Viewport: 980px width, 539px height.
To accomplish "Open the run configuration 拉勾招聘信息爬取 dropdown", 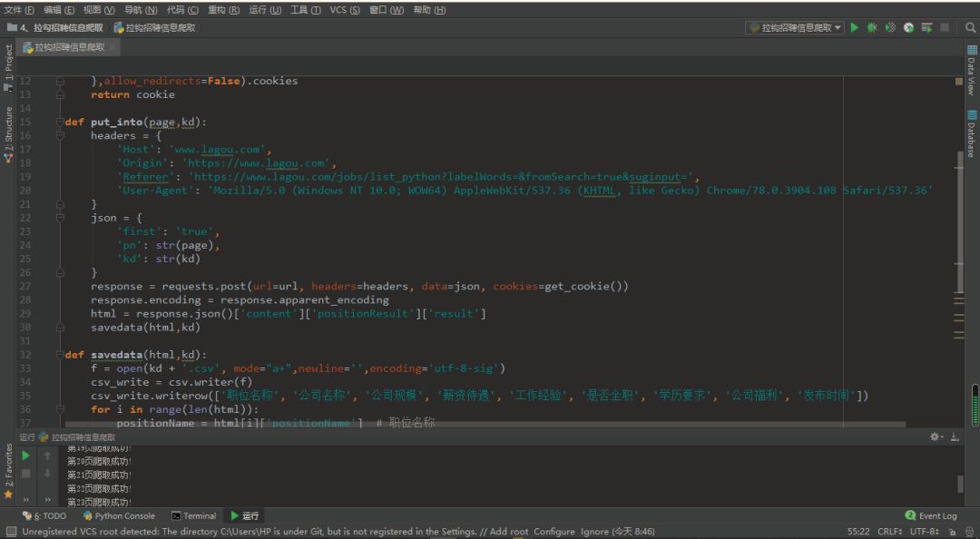I will (x=794, y=27).
